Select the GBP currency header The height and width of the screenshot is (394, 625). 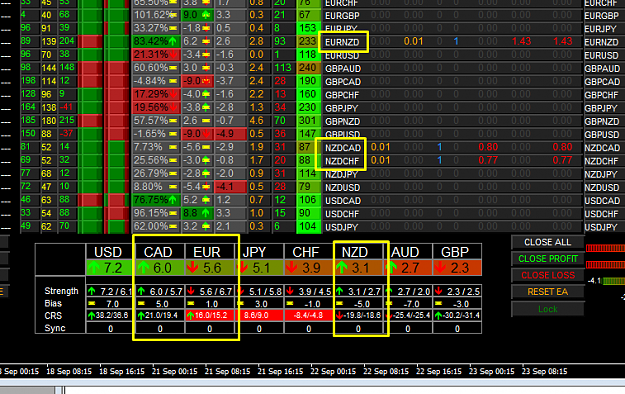point(455,252)
